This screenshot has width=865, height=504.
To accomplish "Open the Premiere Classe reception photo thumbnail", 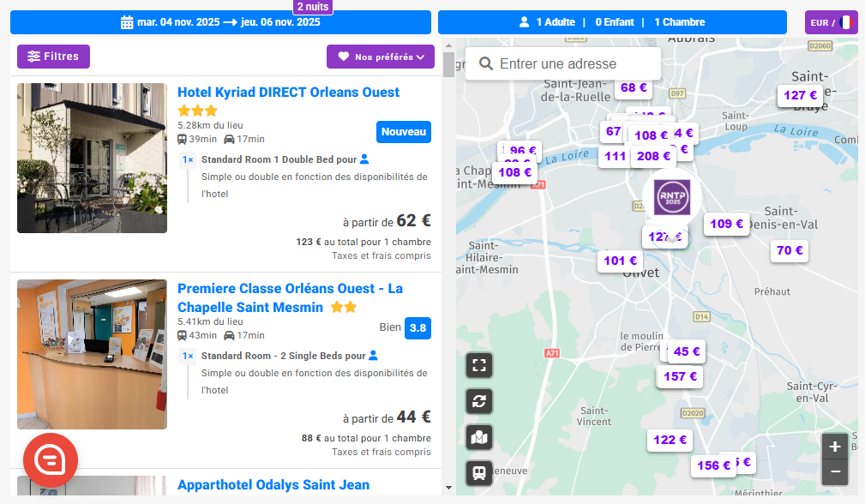I will pyautogui.click(x=92, y=354).
